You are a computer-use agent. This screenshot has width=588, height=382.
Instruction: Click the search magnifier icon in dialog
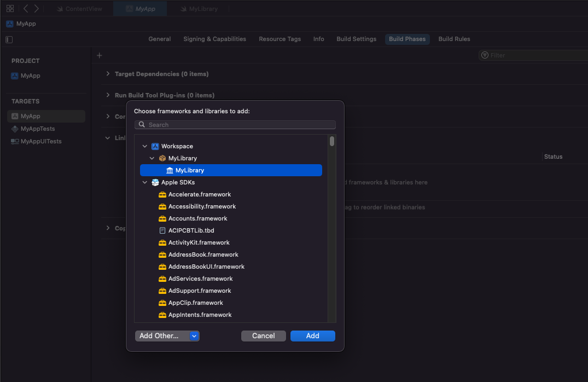tap(142, 125)
